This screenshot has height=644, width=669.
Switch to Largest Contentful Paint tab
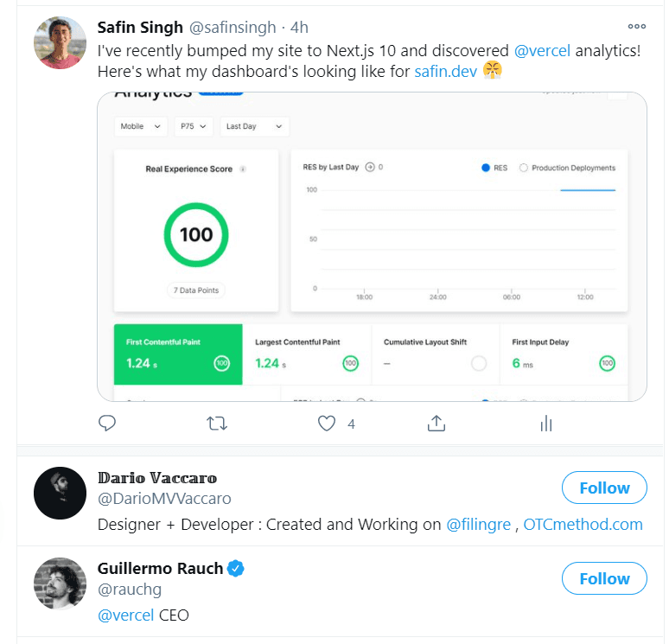[307, 354]
